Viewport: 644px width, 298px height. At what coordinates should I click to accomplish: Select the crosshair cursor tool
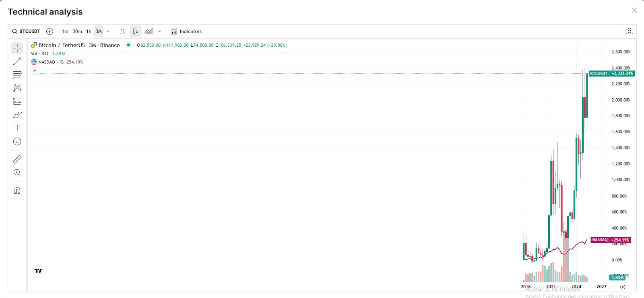17,48
